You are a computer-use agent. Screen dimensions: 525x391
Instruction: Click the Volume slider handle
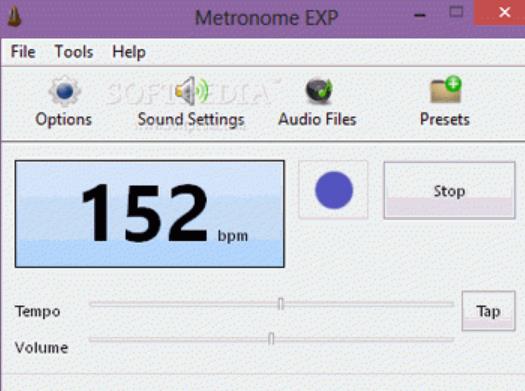point(272,338)
